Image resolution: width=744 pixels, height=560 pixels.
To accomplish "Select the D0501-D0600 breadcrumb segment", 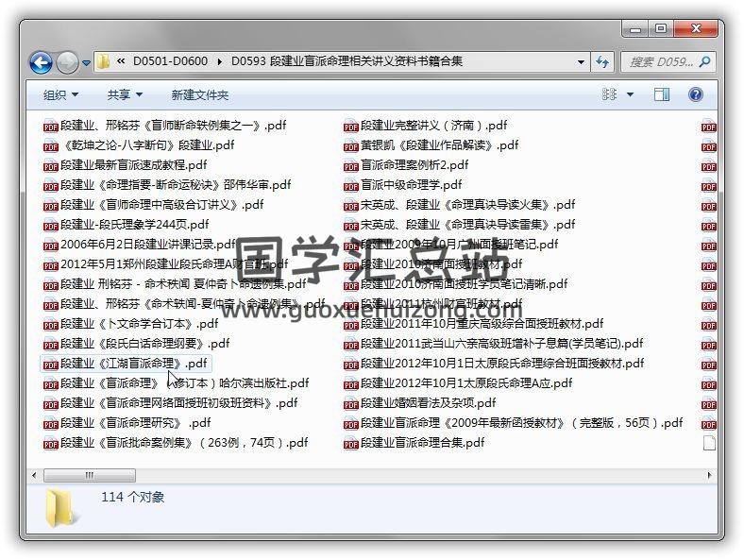I will click(170, 61).
